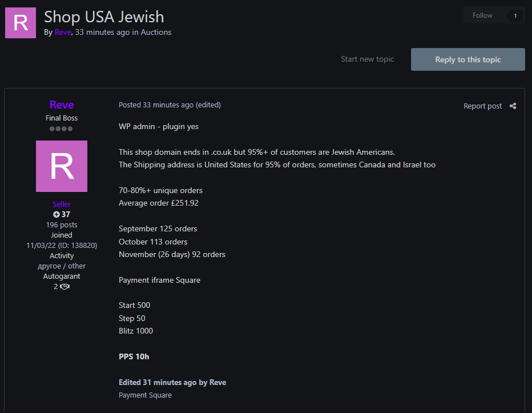The image size is (532, 413).
Task: Click the Reve author link in the byline
Action: click(62, 32)
